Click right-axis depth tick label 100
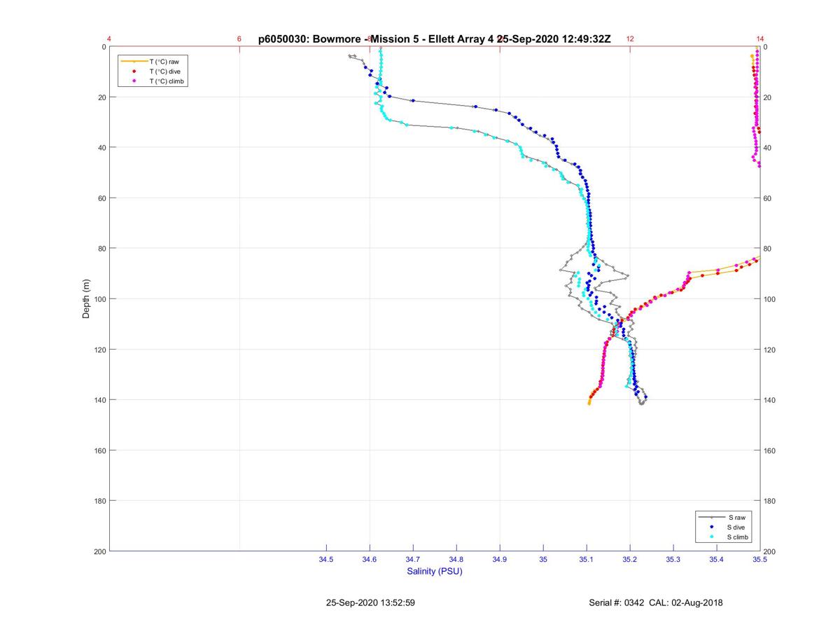 pyautogui.click(x=769, y=299)
